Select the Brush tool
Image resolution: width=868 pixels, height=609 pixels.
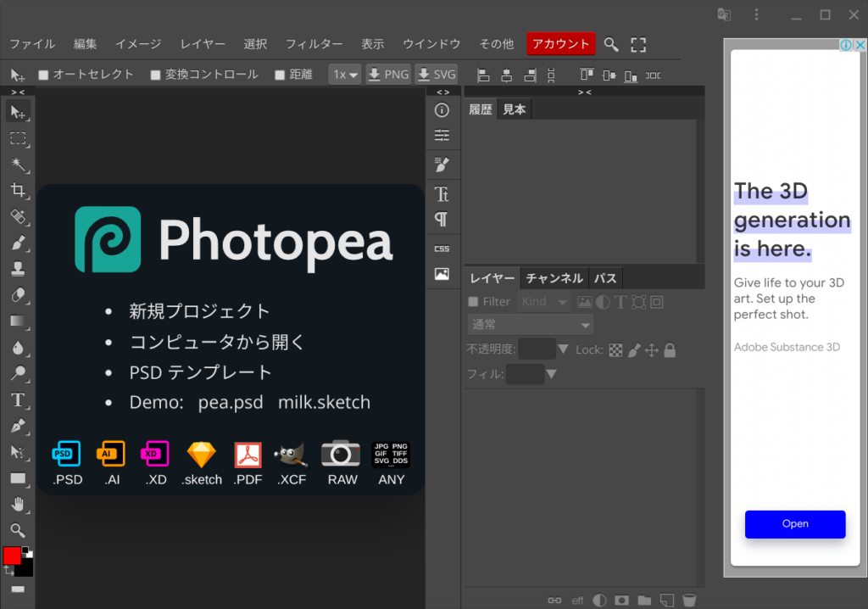coord(18,243)
